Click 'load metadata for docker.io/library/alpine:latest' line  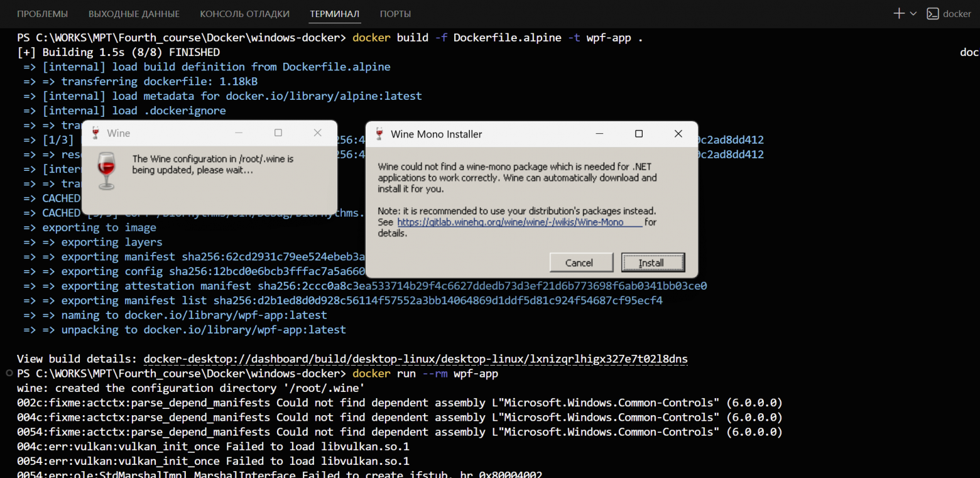click(222, 96)
